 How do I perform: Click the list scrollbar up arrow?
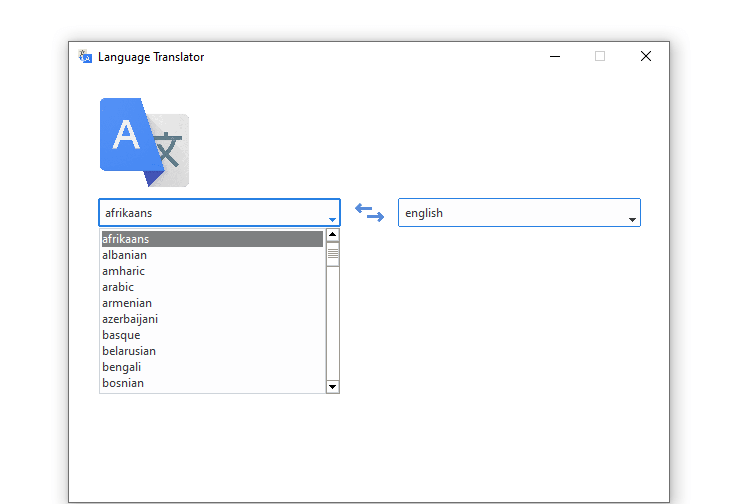[333, 236]
